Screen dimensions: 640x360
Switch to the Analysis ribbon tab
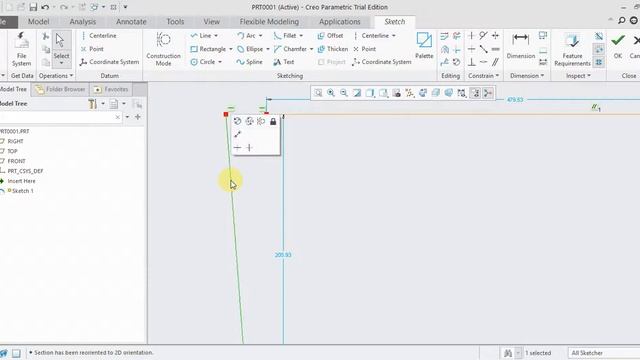[82, 22]
